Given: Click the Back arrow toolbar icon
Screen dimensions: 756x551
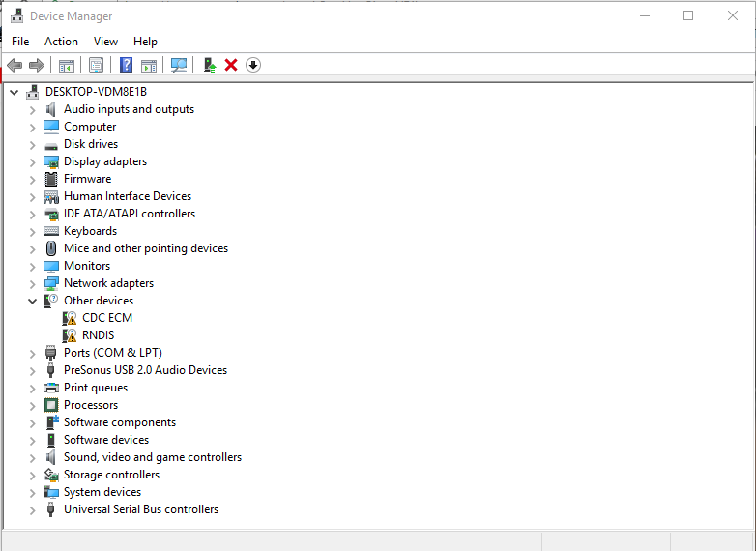Looking at the screenshot, I should click(x=15, y=65).
